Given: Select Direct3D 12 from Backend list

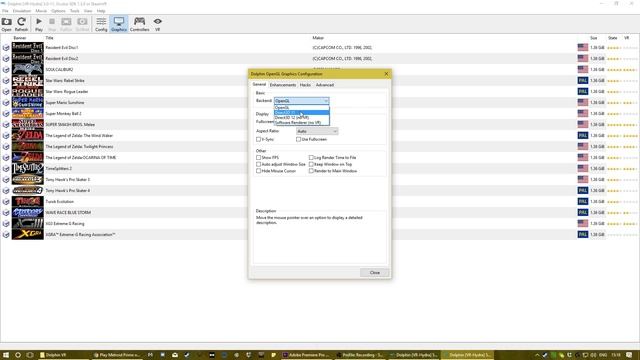Looking at the screenshot, I should pos(302,118).
